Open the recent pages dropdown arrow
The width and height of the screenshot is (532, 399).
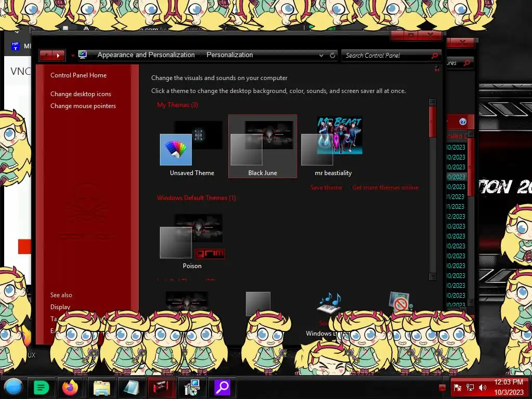pyautogui.click(x=73, y=55)
